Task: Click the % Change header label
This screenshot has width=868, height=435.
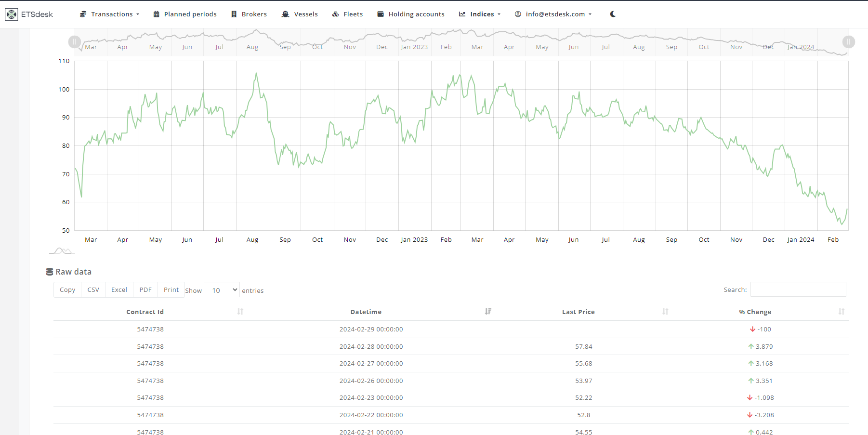Action: pyautogui.click(x=755, y=312)
